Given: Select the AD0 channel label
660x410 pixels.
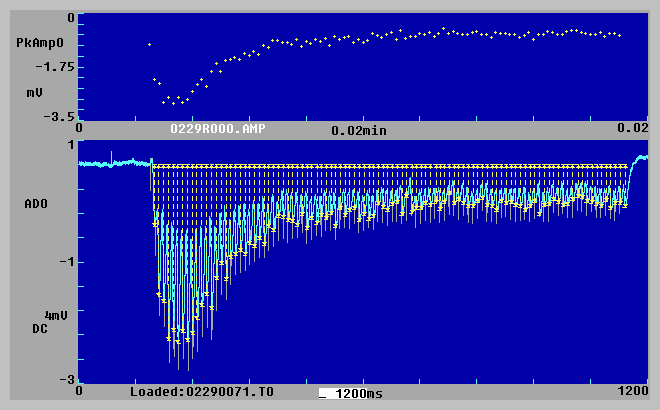Looking at the screenshot, I should click(x=37, y=204).
